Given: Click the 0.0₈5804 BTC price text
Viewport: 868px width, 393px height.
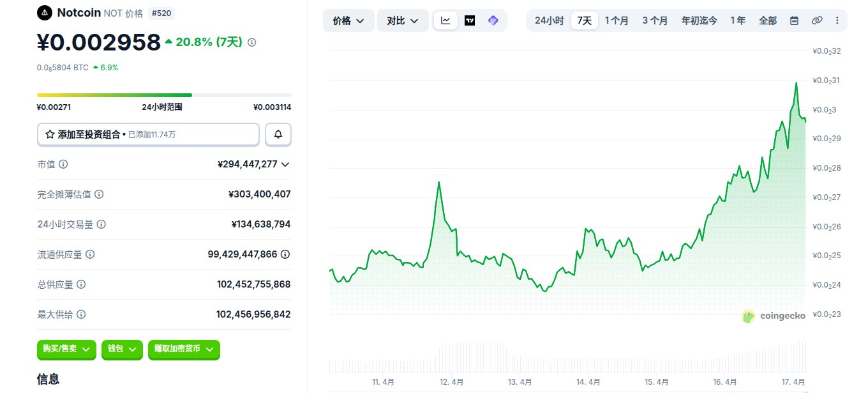Looking at the screenshot, I should tap(63, 67).
